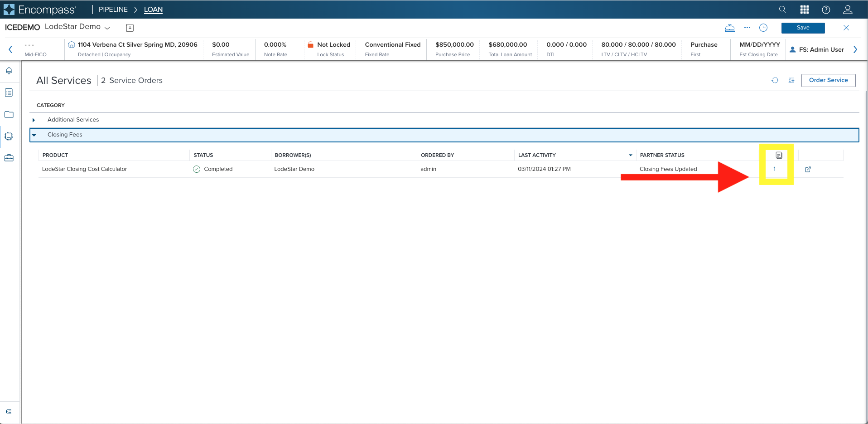This screenshot has width=868, height=424.
Task: Click the PRODUCT column header
Action: 55,155
